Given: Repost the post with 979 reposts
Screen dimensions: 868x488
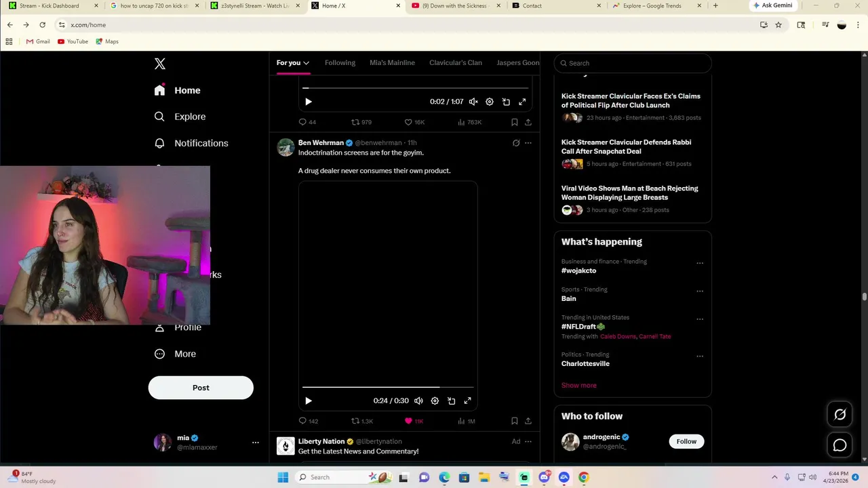Looking at the screenshot, I should coord(361,122).
